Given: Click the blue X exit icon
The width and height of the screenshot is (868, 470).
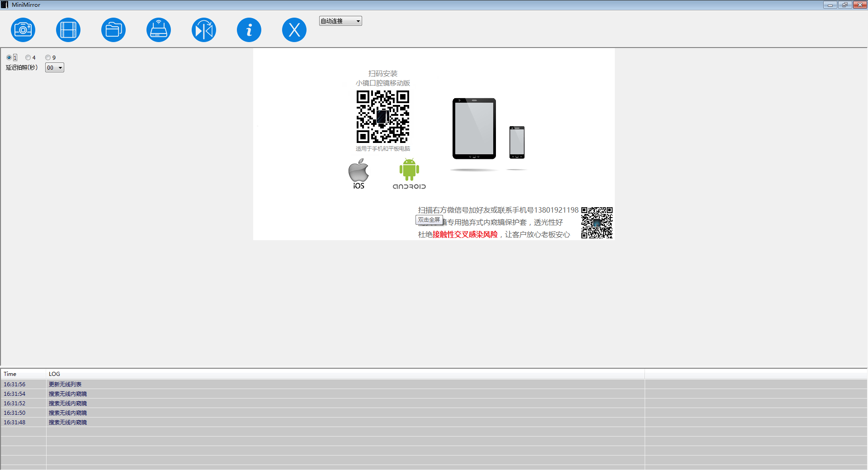Looking at the screenshot, I should (294, 30).
